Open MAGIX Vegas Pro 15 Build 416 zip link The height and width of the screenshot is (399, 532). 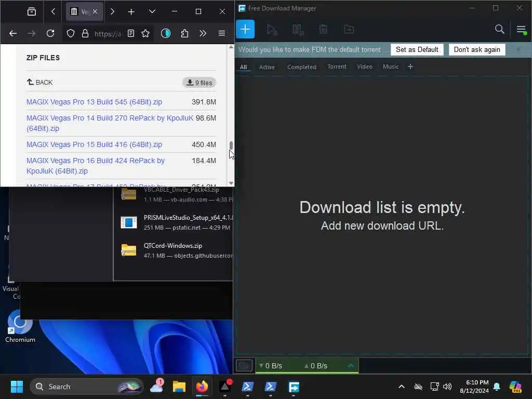(x=95, y=144)
